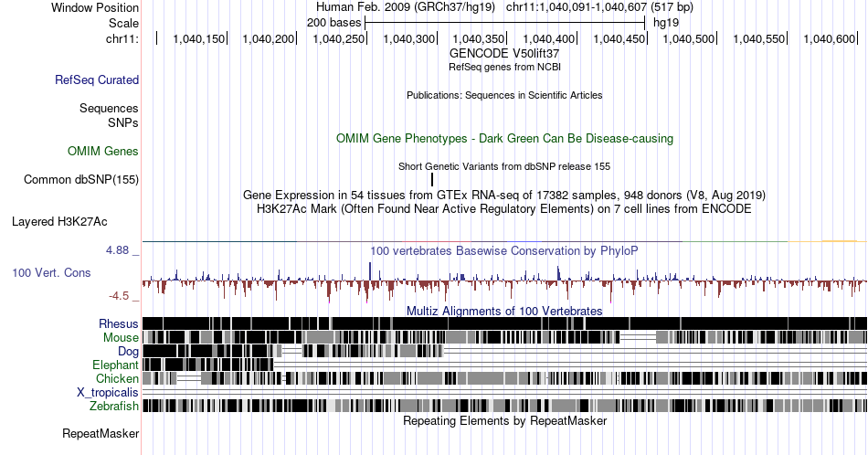Click the 4.88 PhyloP upper scale value
The width and height of the screenshot is (868, 455).
pos(117,250)
